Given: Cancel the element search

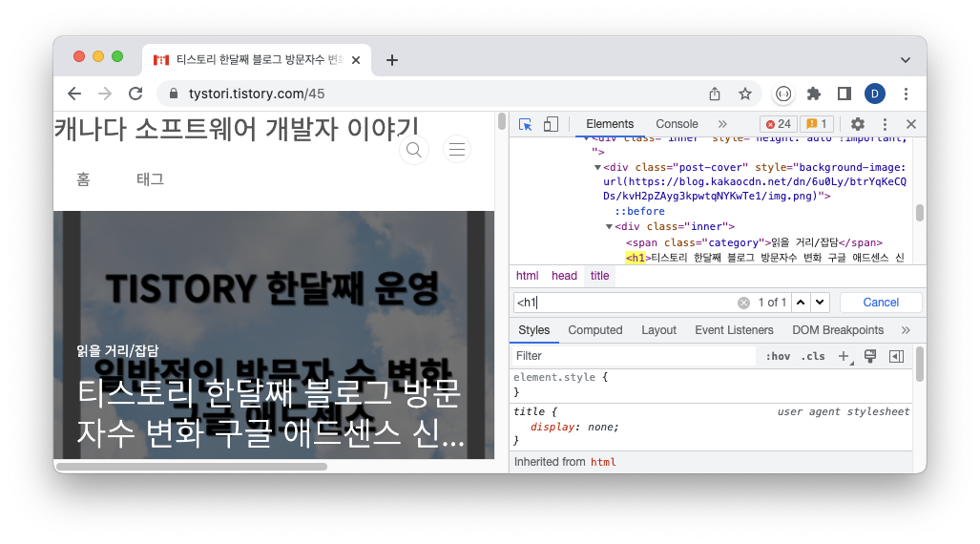Looking at the screenshot, I should (881, 303).
